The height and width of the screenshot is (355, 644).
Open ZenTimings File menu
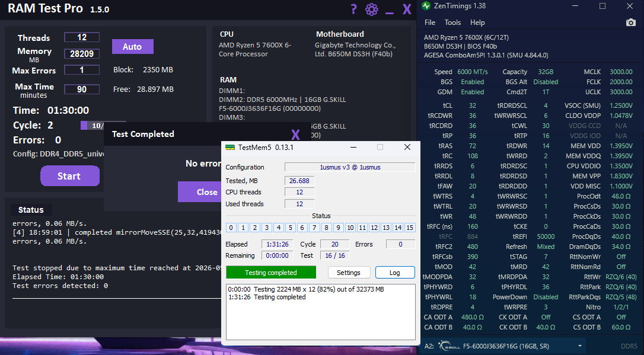429,23
